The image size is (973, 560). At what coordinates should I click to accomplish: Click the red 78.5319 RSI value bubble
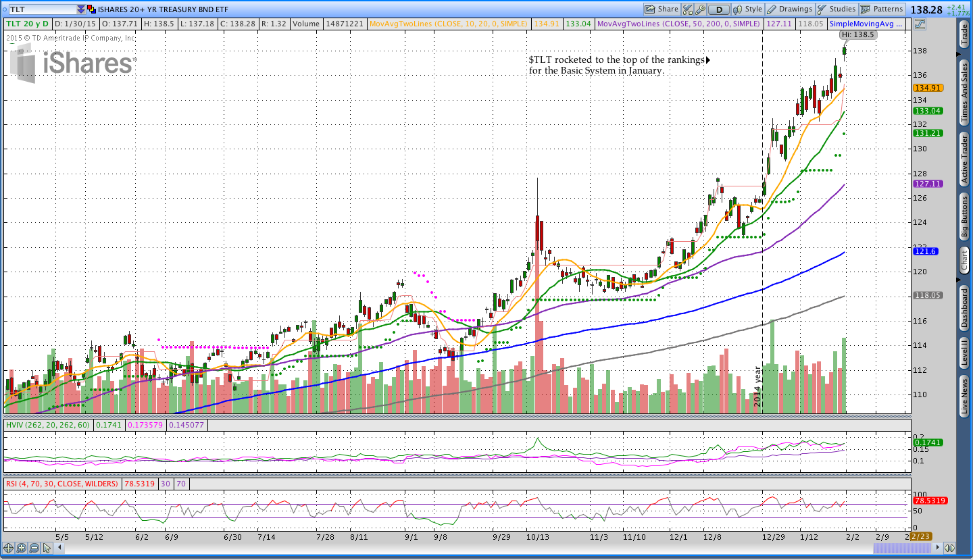pyautogui.click(x=930, y=501)
